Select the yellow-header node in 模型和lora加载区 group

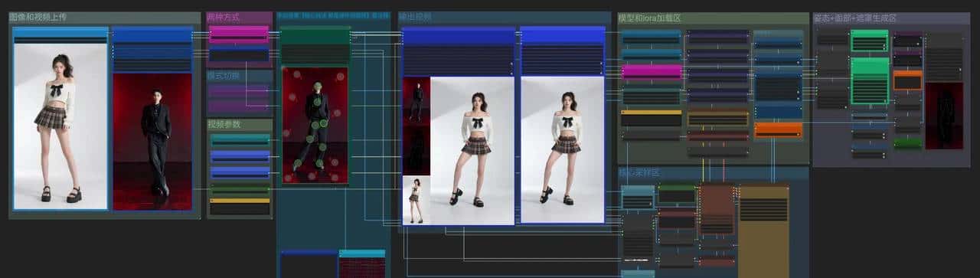tap(652, 118)
